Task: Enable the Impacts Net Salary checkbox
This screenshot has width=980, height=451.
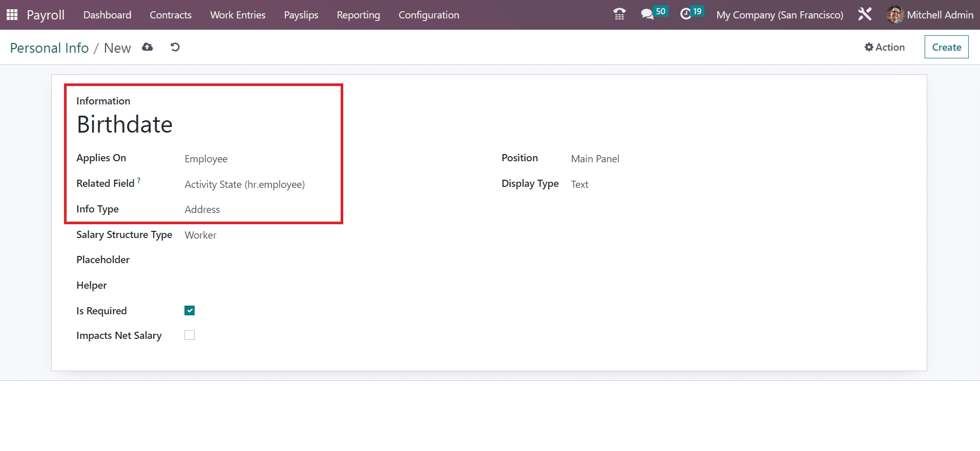Action: (x=190, y=335)
